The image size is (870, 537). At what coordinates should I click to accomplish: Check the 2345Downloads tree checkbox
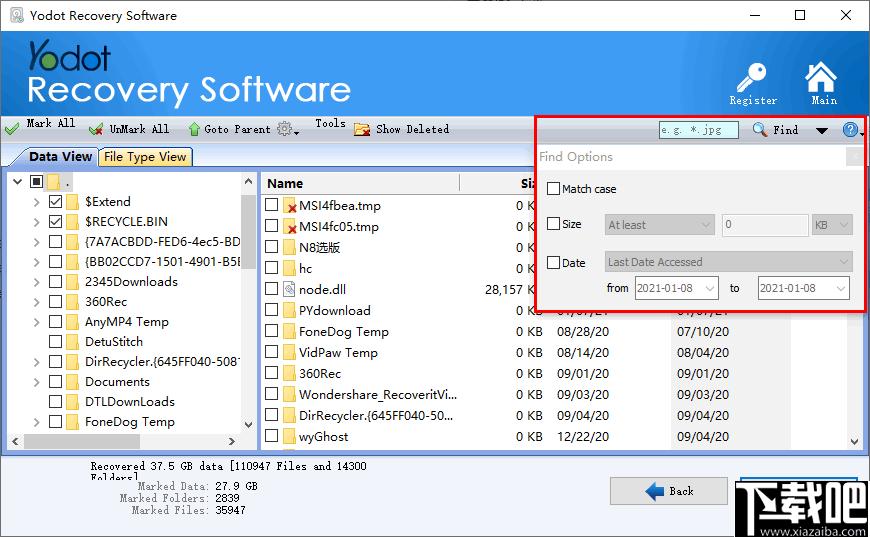[x=55, y=281]
